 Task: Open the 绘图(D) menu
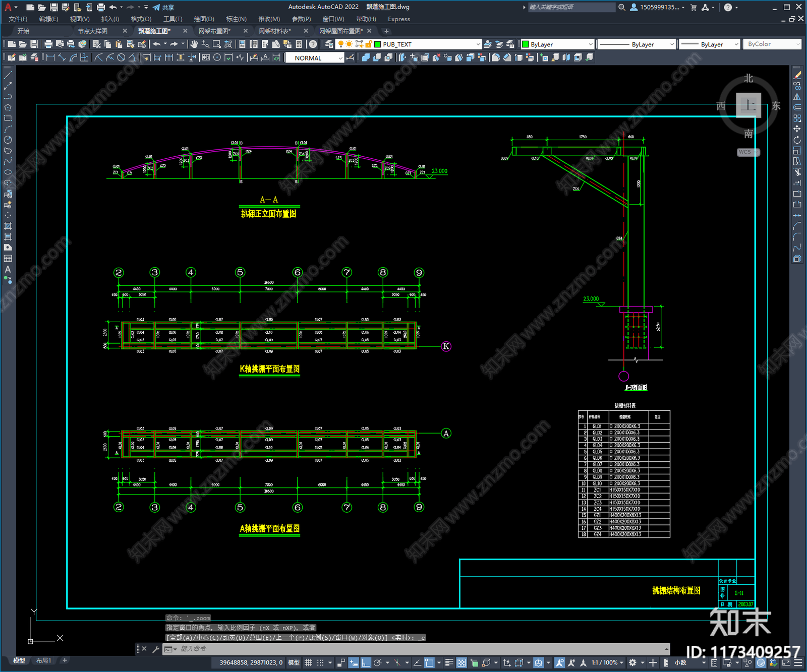point(204,19)
